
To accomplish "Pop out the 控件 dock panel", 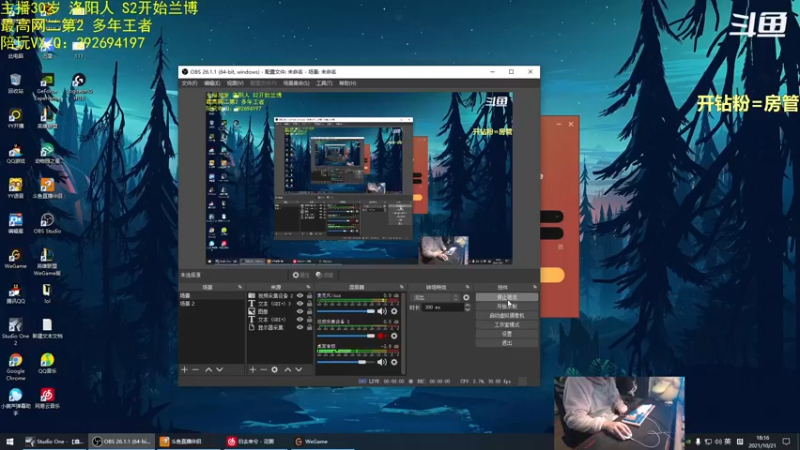I will pos(534,287).
